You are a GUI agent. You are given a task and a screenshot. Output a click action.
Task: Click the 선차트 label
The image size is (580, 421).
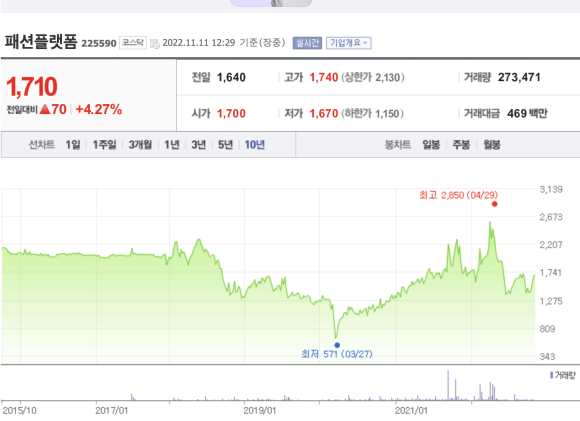pos(42,145)
